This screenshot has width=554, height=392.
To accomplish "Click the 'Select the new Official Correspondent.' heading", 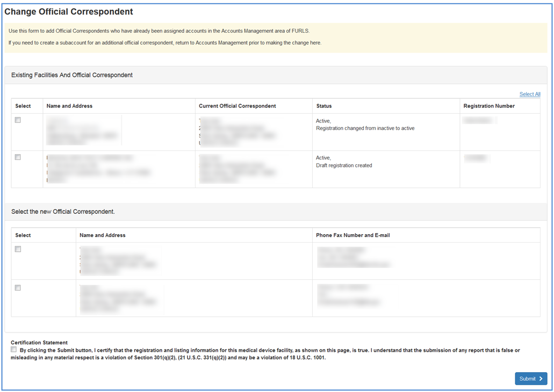I will [63, 212].
